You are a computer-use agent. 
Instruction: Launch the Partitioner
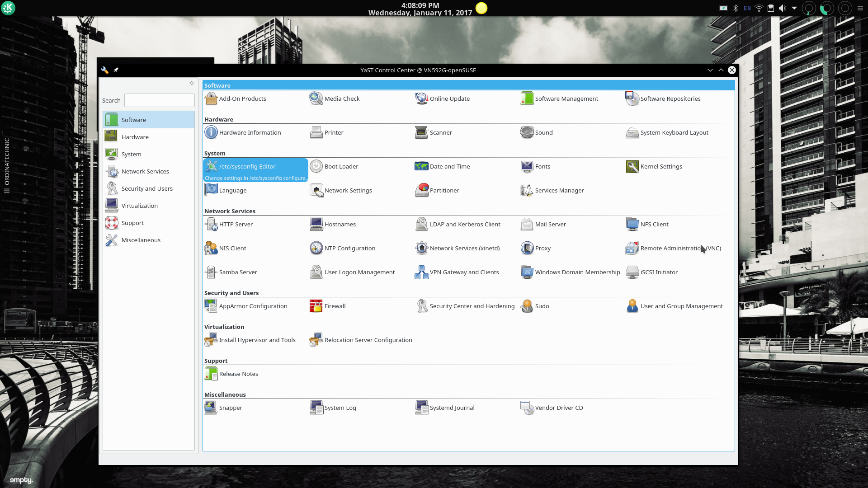pyautogui.click(x=437, y=190)
